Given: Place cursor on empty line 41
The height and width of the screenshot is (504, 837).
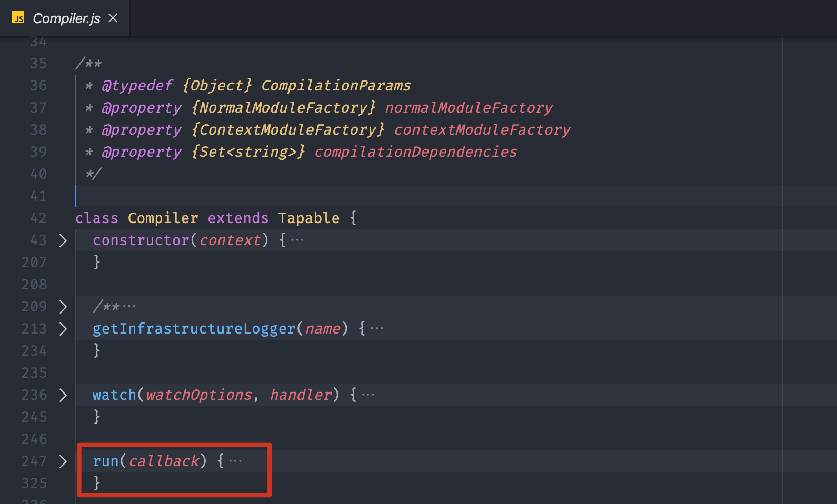Looking at the screenshot, I should click(429, 196).
